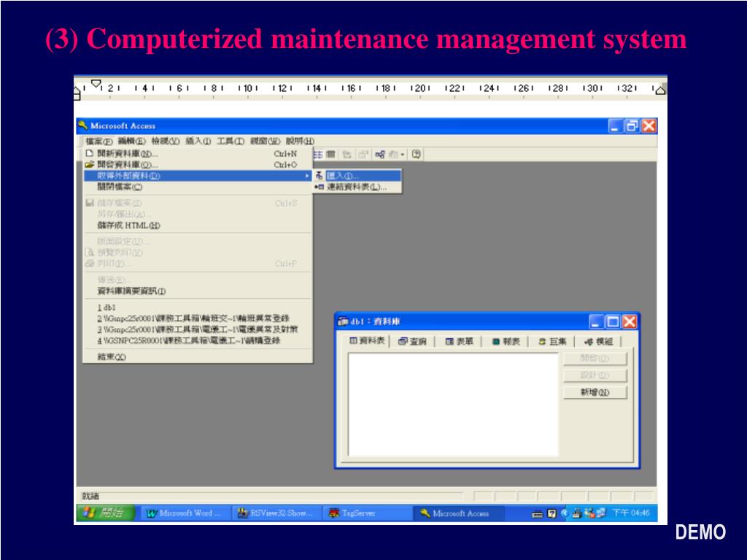
Task: Click the details view toolbar icon
Action: pos(330,155)
